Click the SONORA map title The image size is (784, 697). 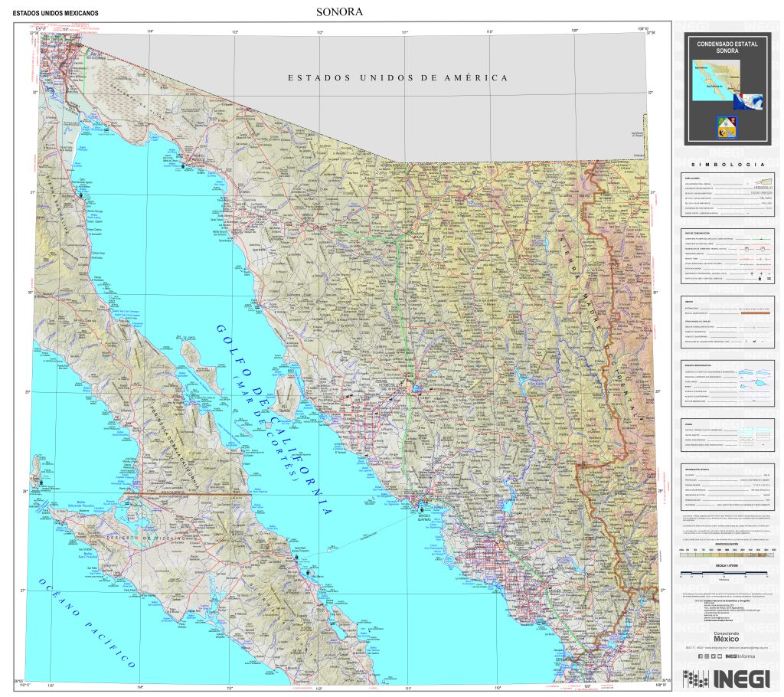[339, 12]
